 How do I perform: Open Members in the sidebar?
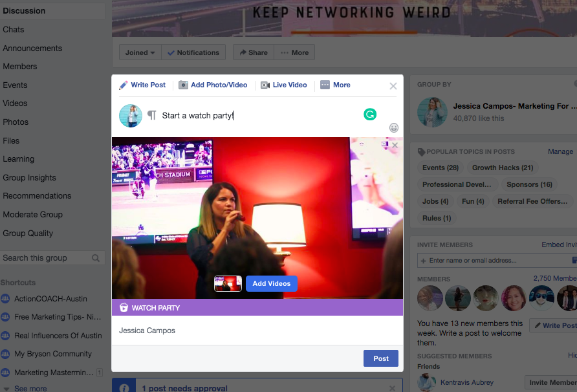(x=20, y=66)
